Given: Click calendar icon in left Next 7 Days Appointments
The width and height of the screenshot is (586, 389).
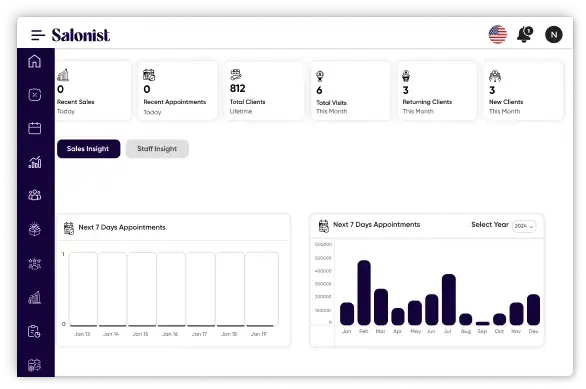Looking at the screenshot, I should point(69,228).
